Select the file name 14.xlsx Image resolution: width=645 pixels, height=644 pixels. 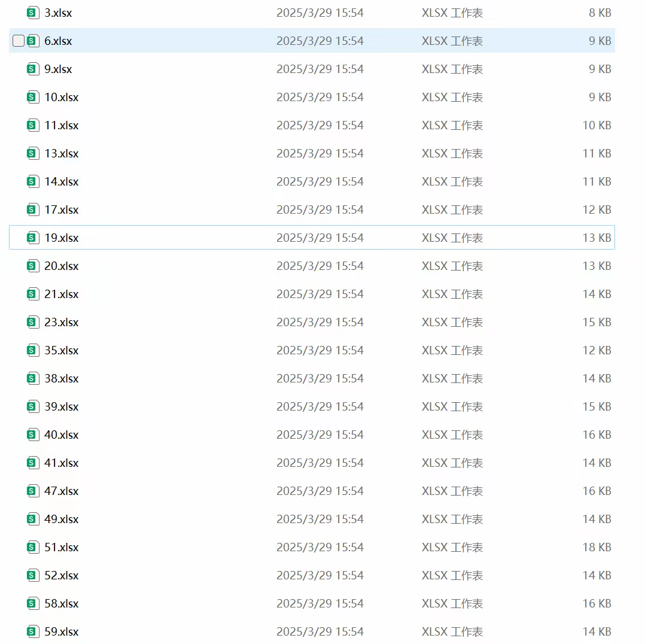(x=61, y=181)
